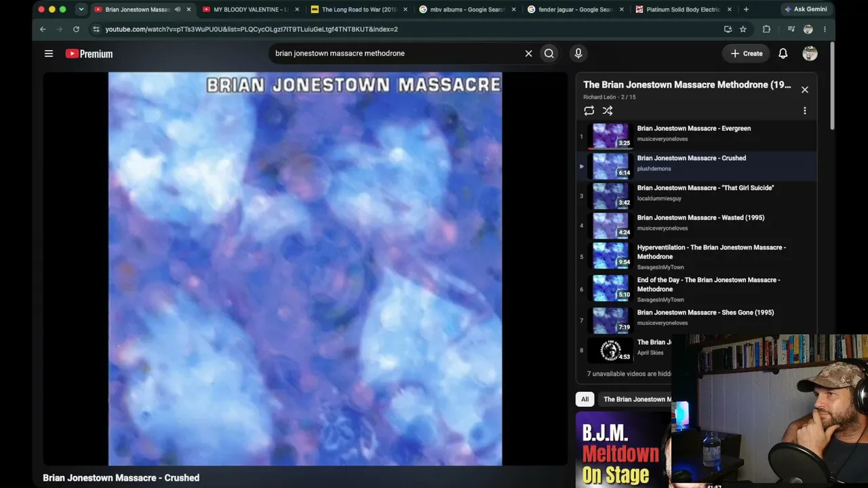Close the MY BLOODY VALENTINE tab
Screen dimensions: 868x488
297,9
